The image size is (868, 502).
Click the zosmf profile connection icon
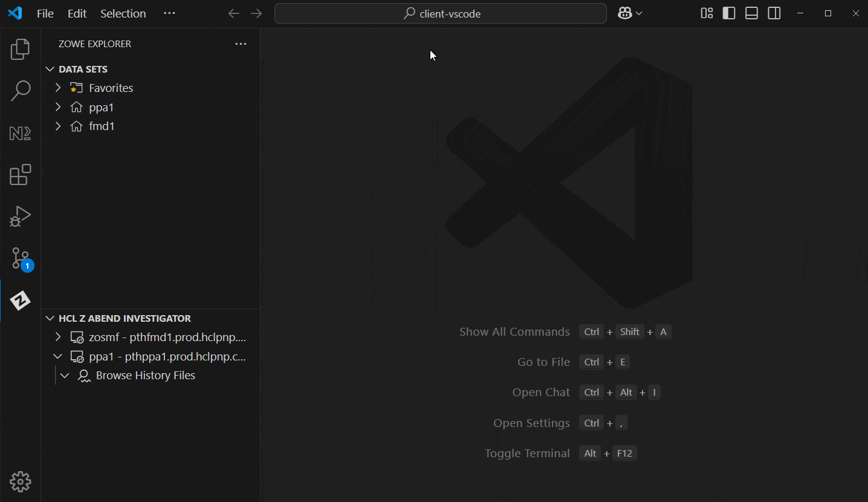pyautogui.click(x=77, y=337)
